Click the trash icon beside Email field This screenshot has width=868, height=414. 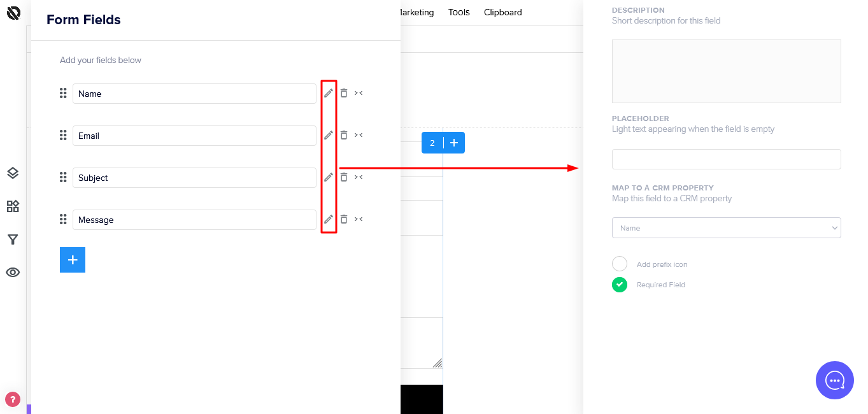pyautogui.click(x=344, y=135)
